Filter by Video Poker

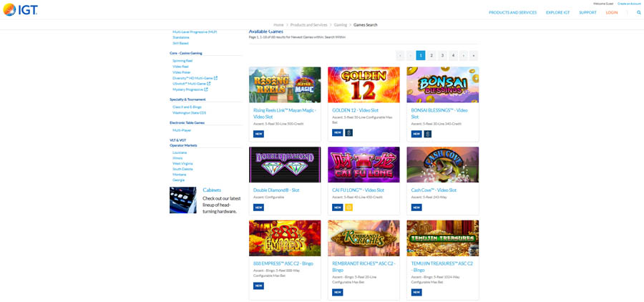click(182, 72)
